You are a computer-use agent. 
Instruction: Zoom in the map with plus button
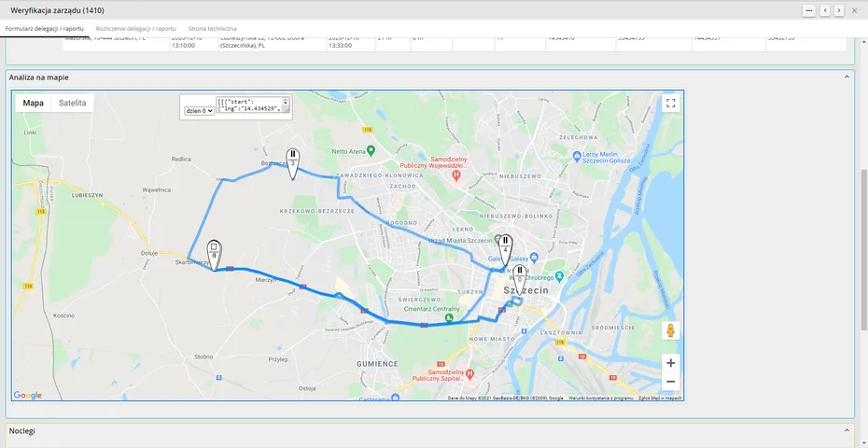670,363
